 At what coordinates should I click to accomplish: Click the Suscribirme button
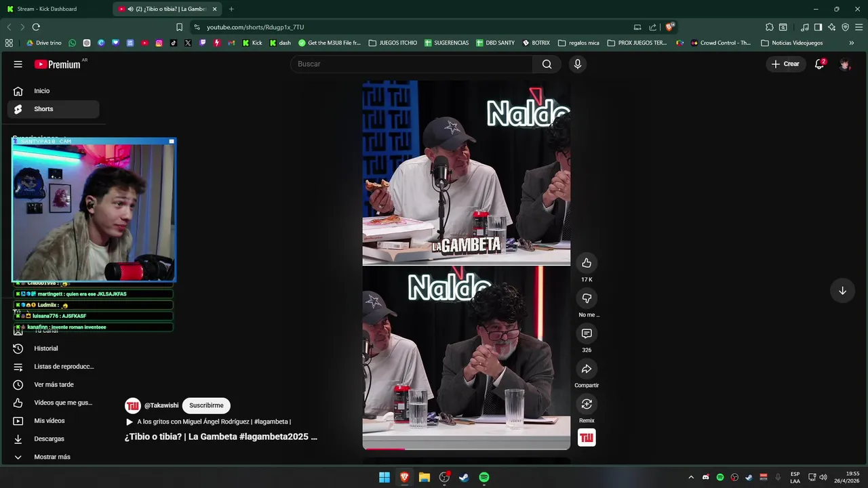pos(206,405)
